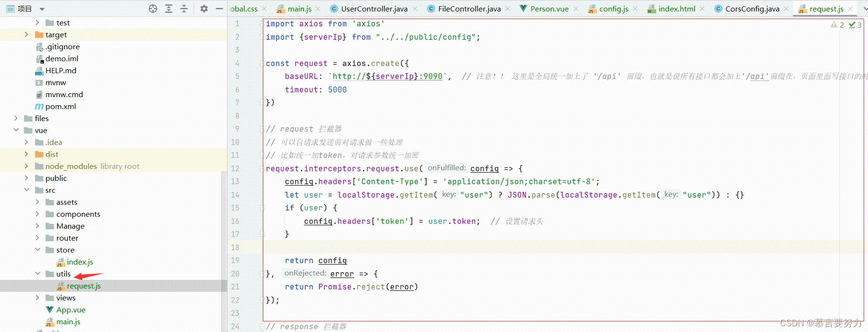Close the UserController.java tab

pyautogui.click(x=415, y=9)
